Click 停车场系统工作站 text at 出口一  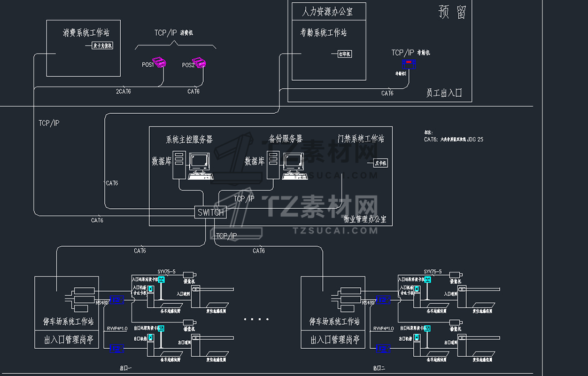68,322
